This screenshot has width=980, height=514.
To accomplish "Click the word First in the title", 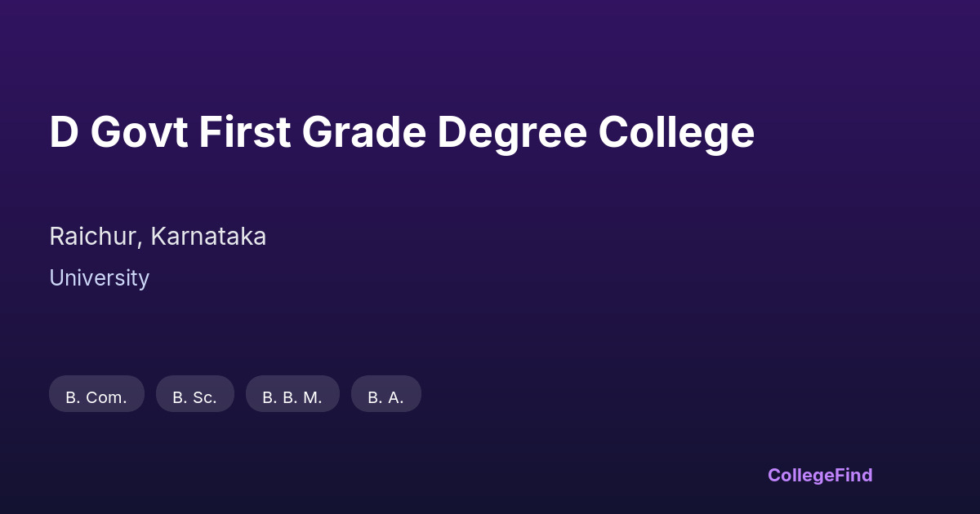I will click(x=245, y=132).
